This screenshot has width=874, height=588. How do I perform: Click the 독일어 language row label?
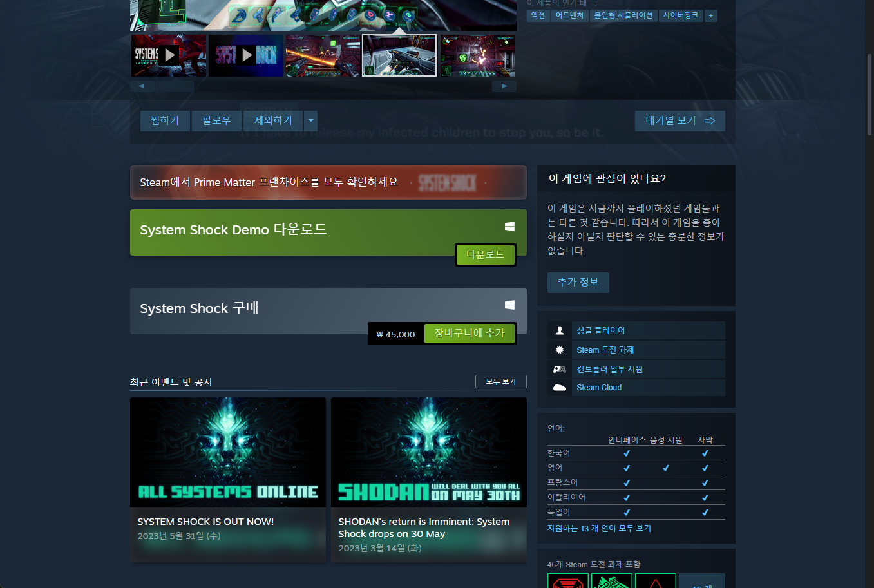pyautogui.click(x=558, y=512)
